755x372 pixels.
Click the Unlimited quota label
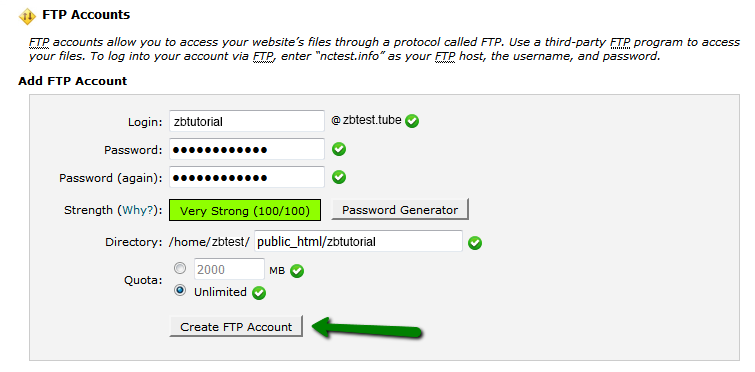pyautogui.click(x=220, y=292)
